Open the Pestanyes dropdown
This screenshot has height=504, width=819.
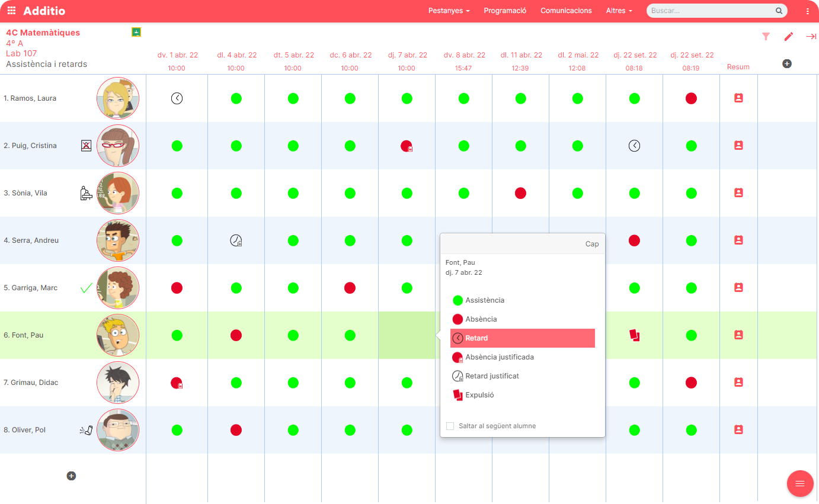point(449,10)
